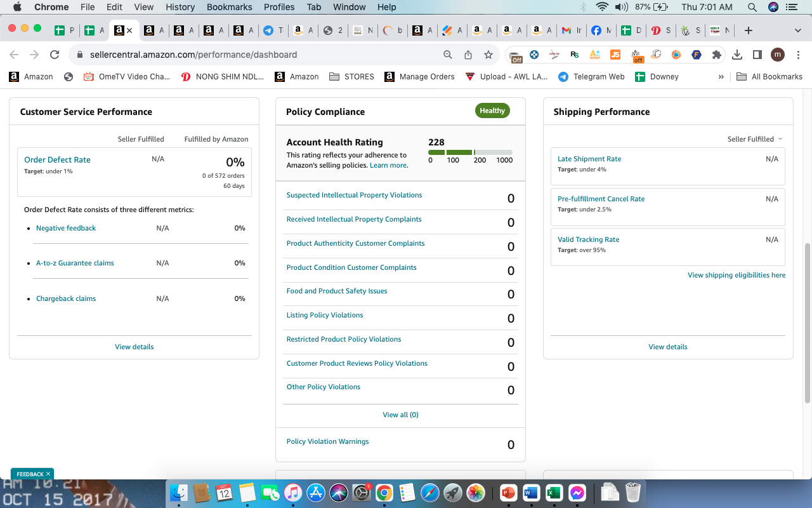
Task: Open the Profiles menu
Action: tap(279, 7)
